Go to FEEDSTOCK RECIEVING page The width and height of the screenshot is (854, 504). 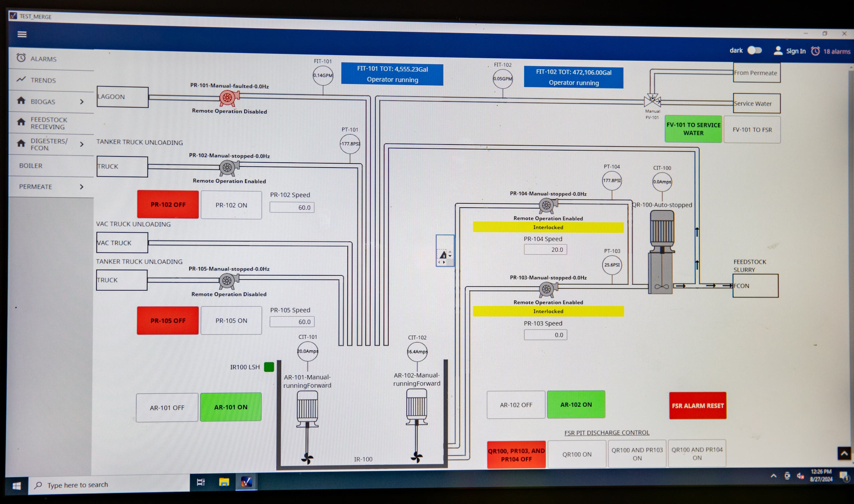51,123
